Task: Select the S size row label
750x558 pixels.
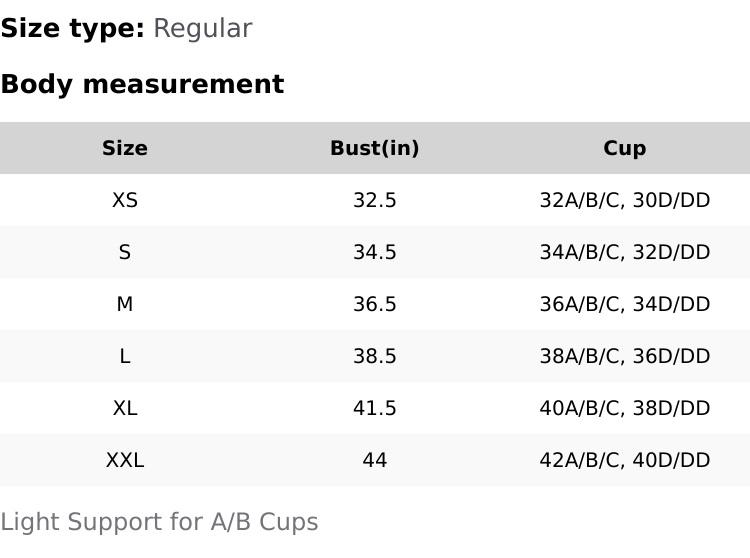Action: pos(125,252)
